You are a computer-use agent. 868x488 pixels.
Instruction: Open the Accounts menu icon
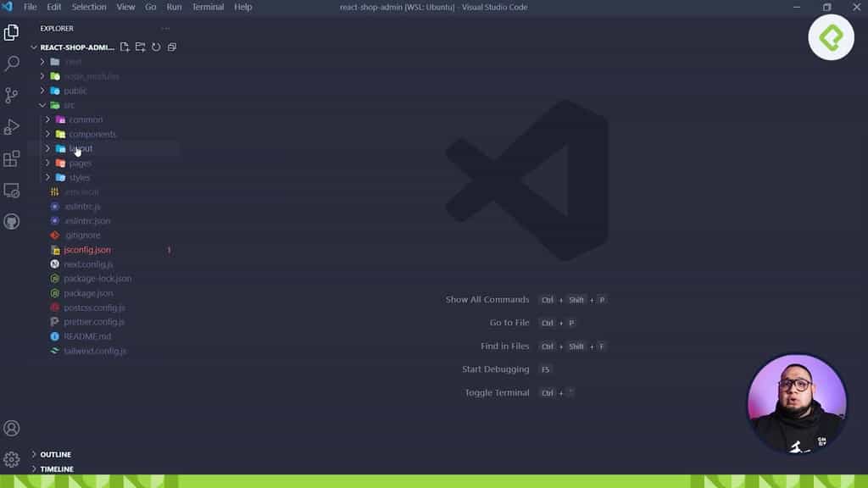[x=12, y=428]
